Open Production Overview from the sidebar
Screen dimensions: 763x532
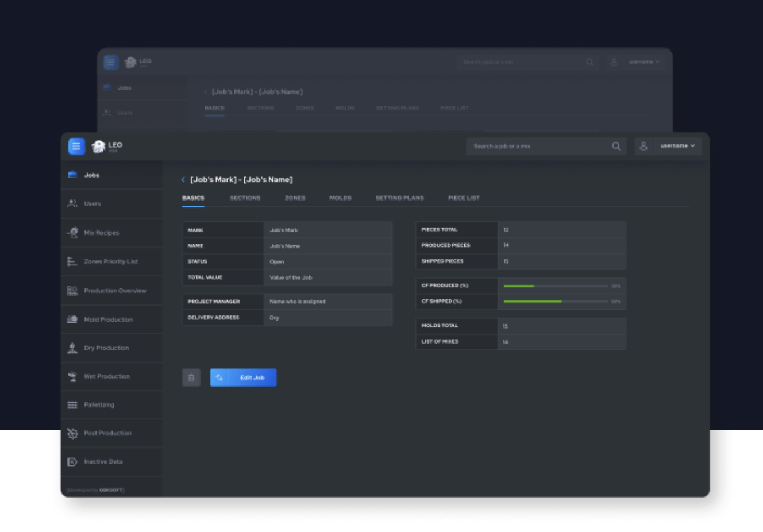coord(112,291)
